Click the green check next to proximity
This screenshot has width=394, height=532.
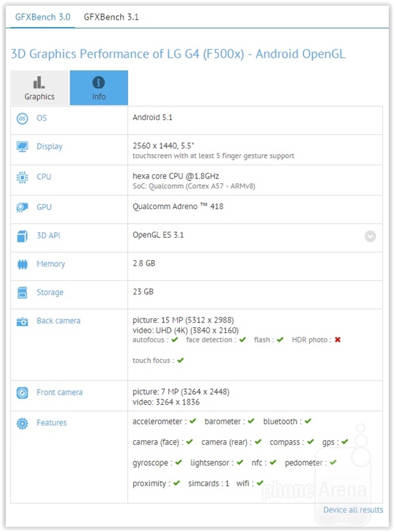(x=177, y=483)
